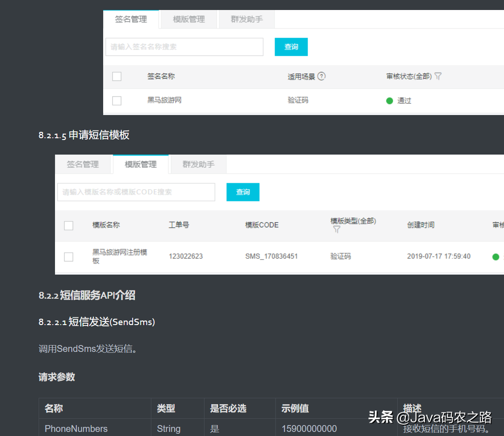
Task: Select 签名管理 tab in lower panel
Action: [x=83, y=165]
